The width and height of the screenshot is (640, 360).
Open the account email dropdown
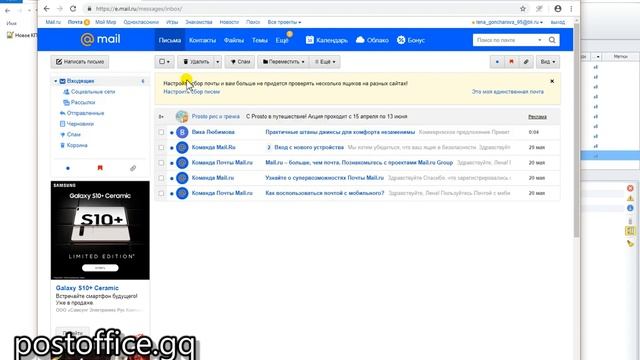tap(508, 22)
